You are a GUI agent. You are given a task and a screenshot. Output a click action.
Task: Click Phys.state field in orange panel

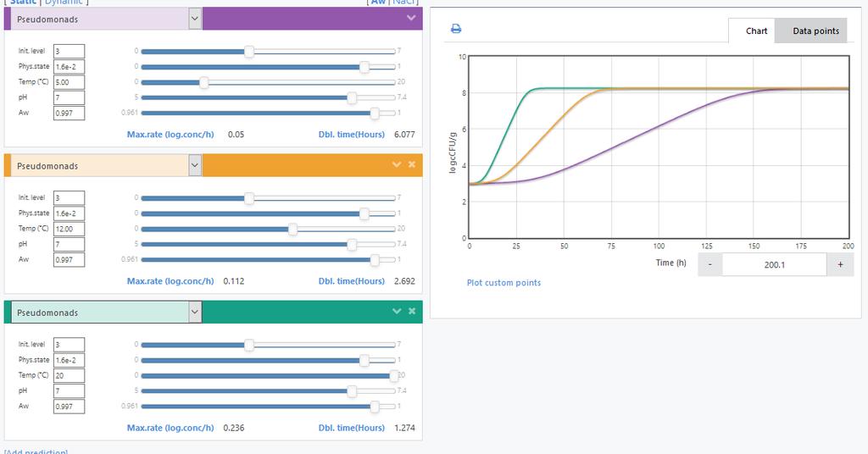tap(70, 213)
